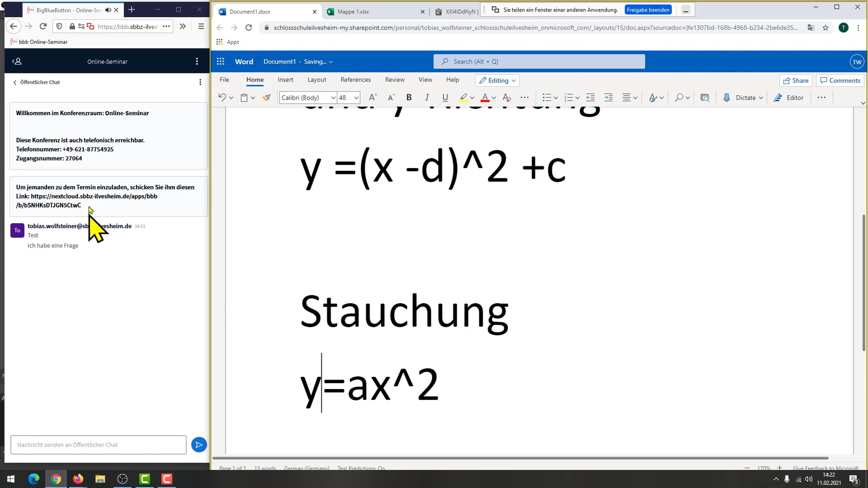
Task: Clear formatting with the eraser icon
Action: [x=507, y=98]
